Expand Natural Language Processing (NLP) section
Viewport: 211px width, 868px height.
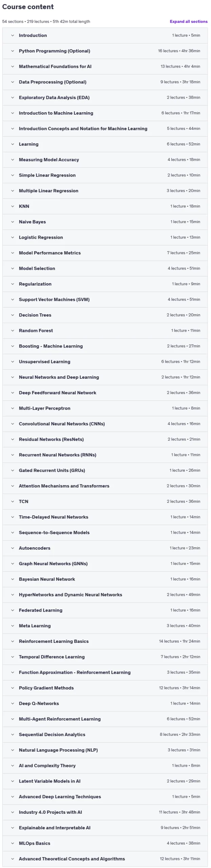tap(105, 750)
